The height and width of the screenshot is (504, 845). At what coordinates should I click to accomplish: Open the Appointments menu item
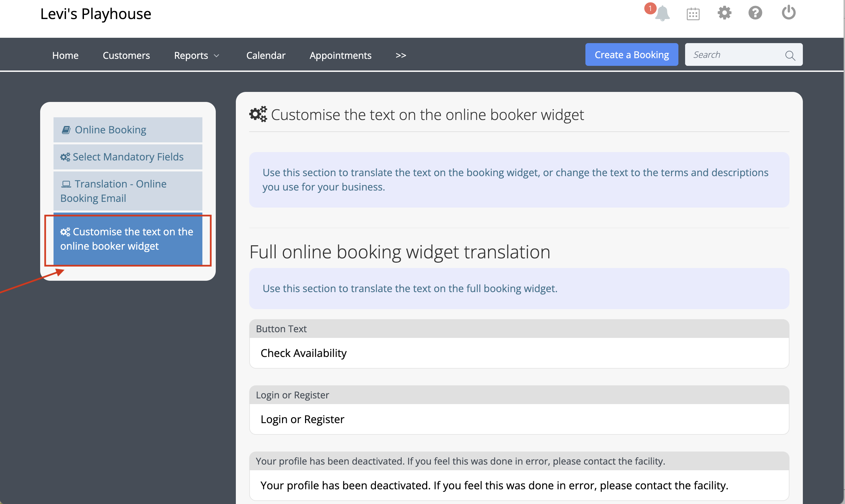[x=340, y=55]
